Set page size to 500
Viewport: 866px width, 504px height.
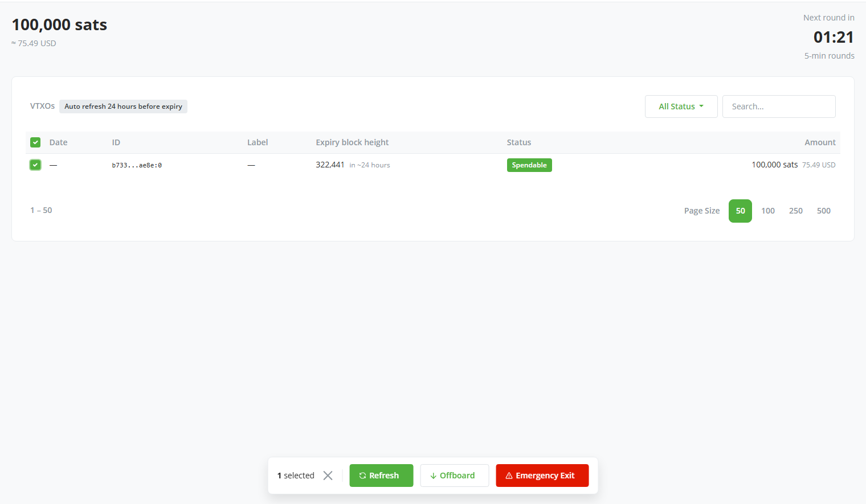(824, 211)
